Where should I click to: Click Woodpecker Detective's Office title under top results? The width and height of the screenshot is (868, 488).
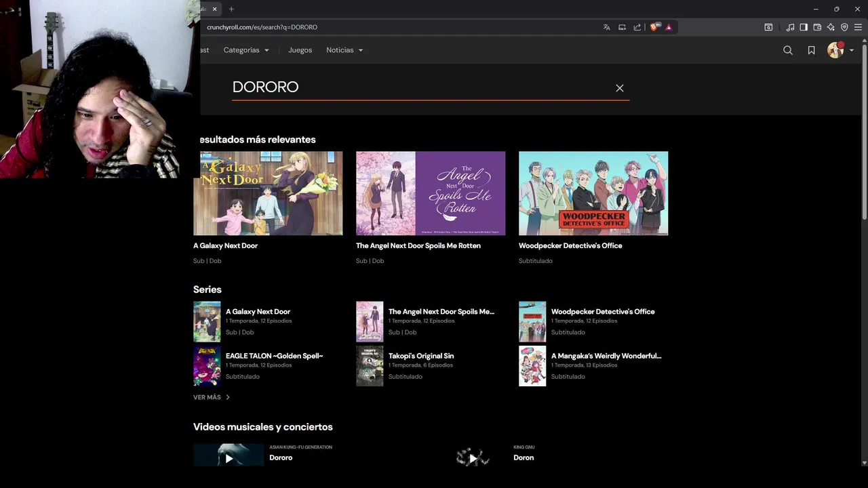[570, 246]
